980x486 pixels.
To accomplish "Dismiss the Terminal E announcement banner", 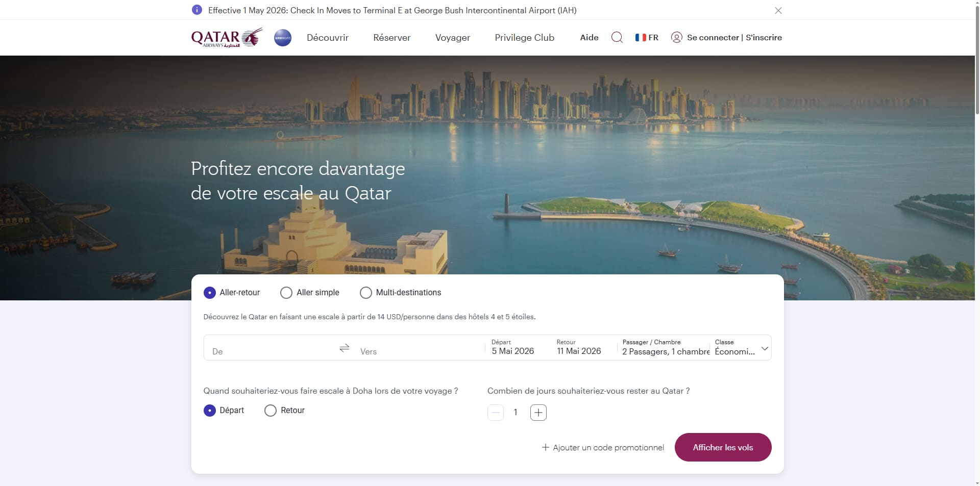I will (778, 10).
